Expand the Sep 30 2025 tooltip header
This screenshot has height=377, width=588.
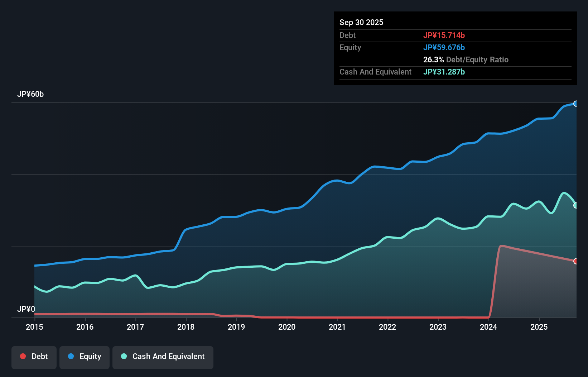(362, 22)
